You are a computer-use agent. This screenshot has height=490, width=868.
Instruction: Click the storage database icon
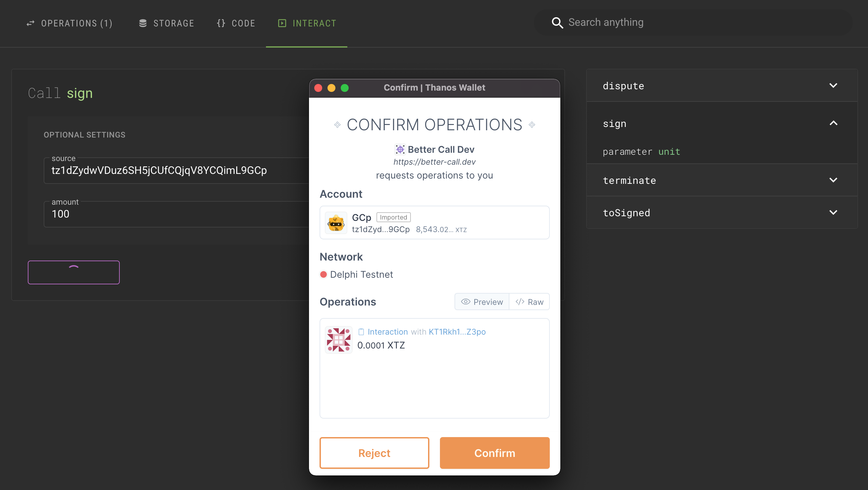pyautogui.click(x=143, y=23)
